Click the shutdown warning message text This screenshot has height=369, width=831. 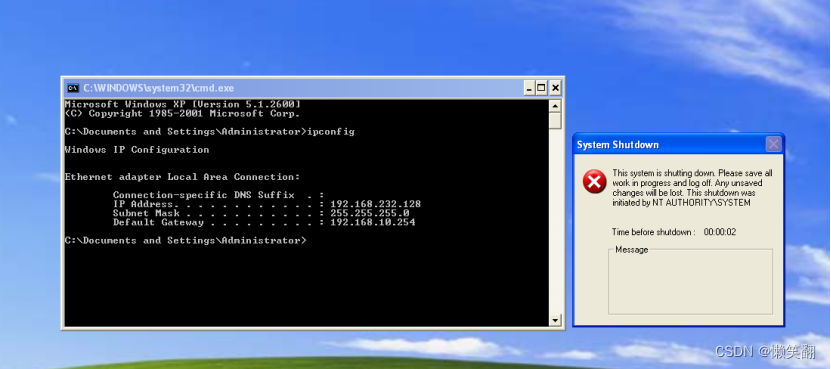pos(692,188)
